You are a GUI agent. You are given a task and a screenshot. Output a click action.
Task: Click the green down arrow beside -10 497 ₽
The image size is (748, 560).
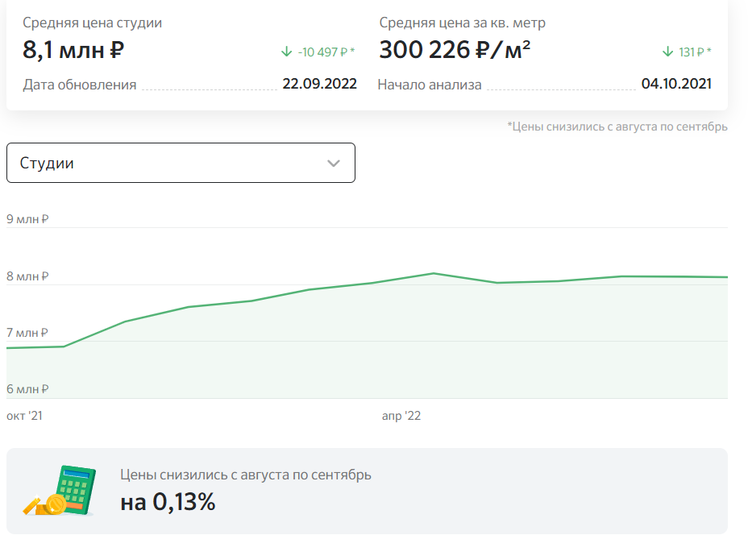(x=286, y=52)
